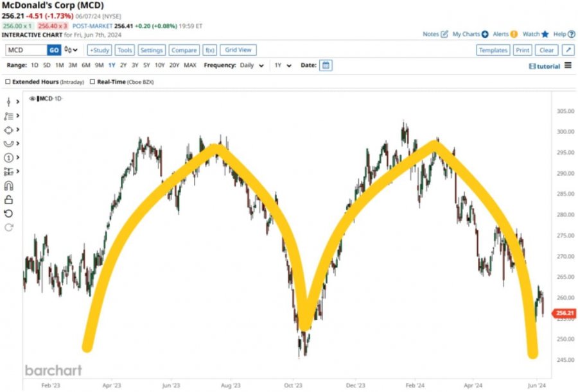The height and width of the screenshot is (392, 578).
Task: Enable the Real-Time Cboe BZX checkbox
Action: tap(92, 82)
